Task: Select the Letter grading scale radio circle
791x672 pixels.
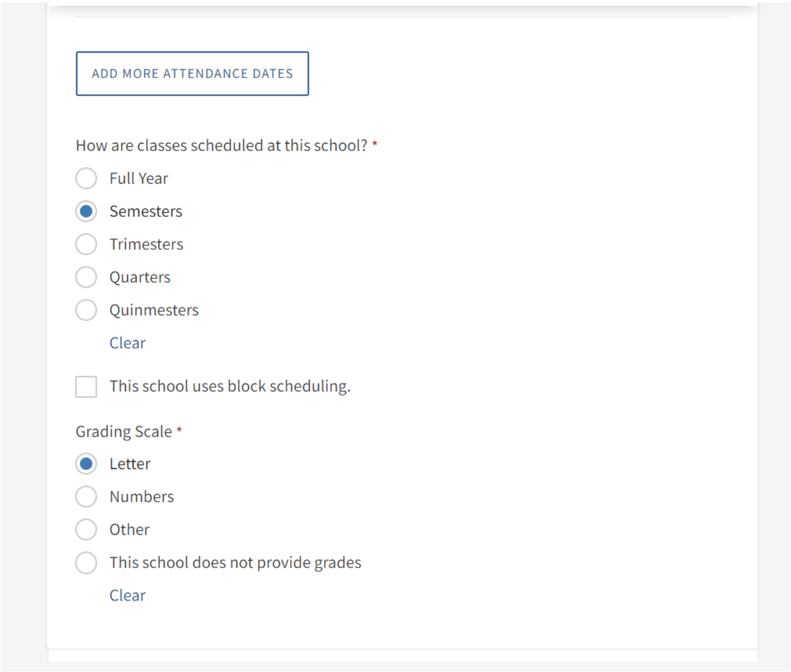Action: [86, 464]
